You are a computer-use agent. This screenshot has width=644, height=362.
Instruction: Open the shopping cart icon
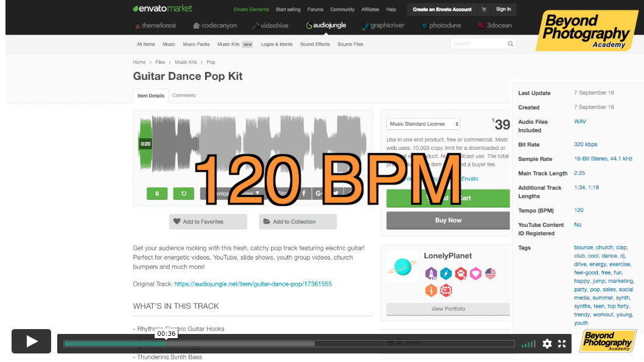click(484, 10)
